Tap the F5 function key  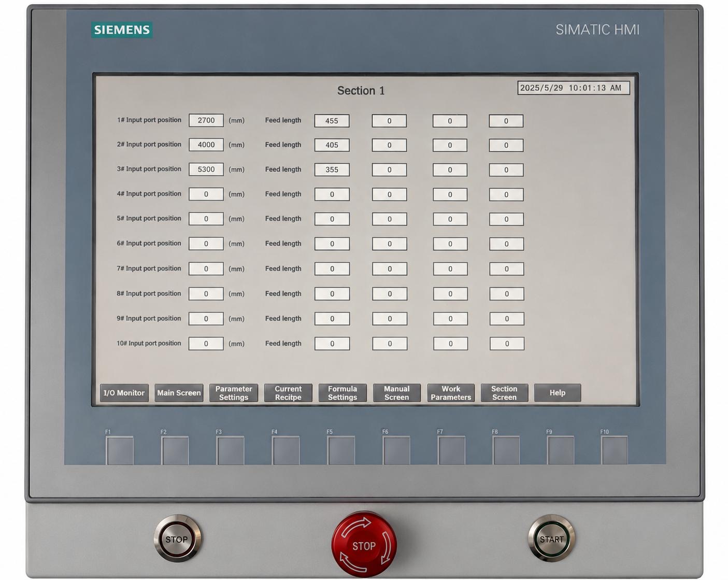coord(341,450)
